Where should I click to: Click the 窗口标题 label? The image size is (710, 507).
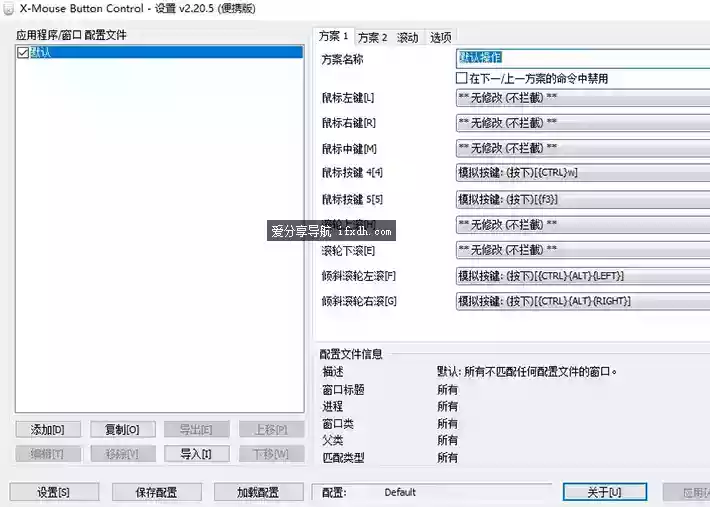343,389
